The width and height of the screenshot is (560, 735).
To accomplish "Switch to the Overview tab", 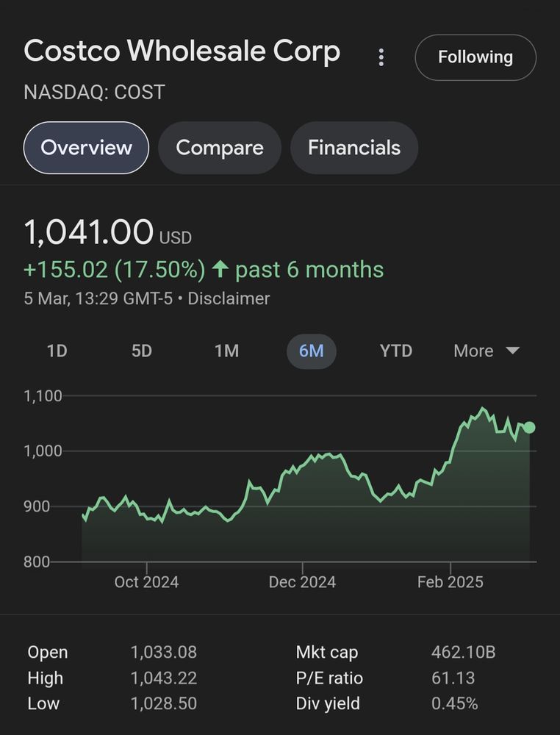I will [x=86, y=148].
